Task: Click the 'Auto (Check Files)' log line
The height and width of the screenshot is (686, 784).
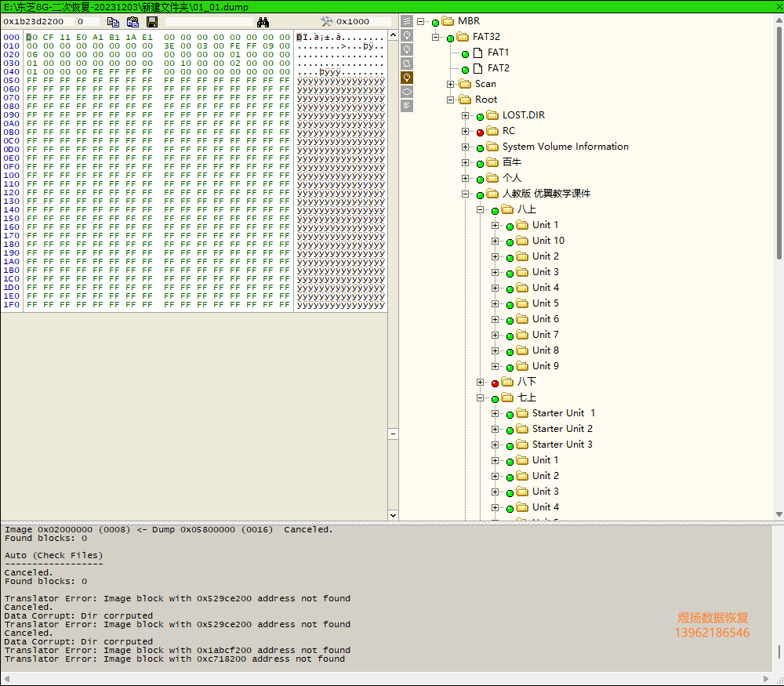Action: tap(53, 556)
